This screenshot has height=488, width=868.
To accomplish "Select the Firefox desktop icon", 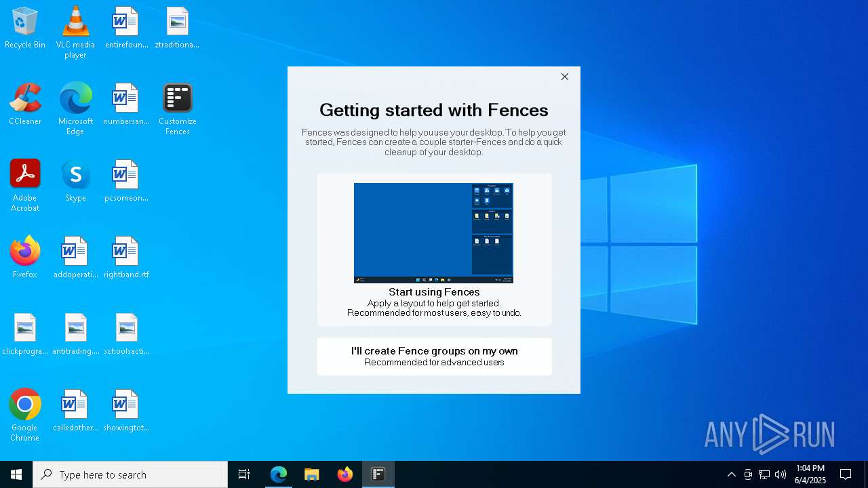I will (x=25, y=258).
